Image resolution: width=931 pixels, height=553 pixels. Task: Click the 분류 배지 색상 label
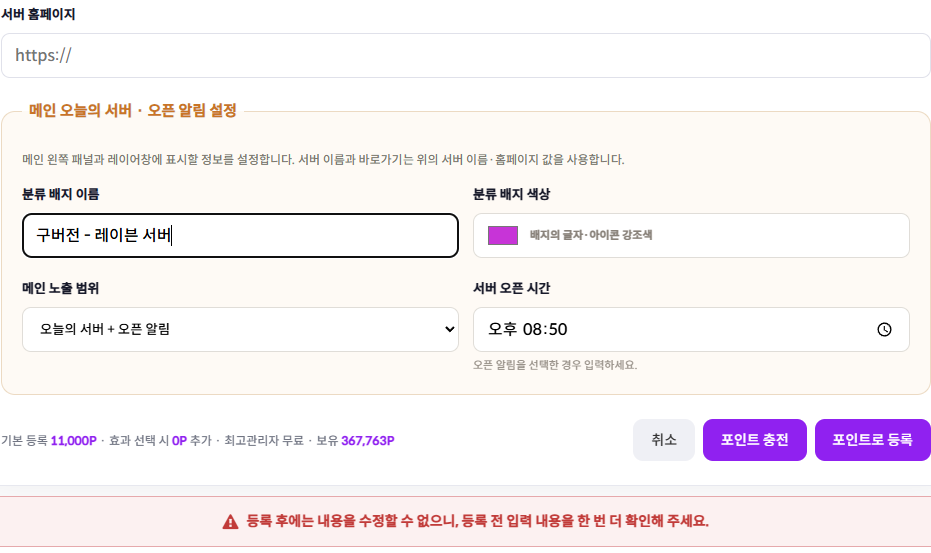tap(511, 194)
